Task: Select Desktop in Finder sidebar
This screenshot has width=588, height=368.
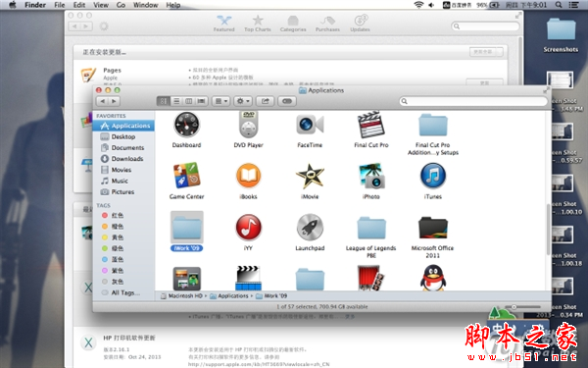Action: coord(123,136)
